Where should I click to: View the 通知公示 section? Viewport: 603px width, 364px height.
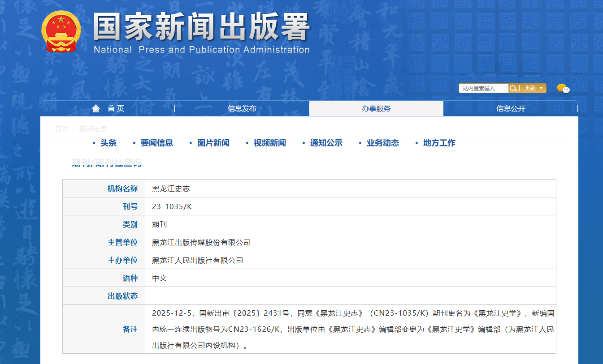(x=326, y=143)
